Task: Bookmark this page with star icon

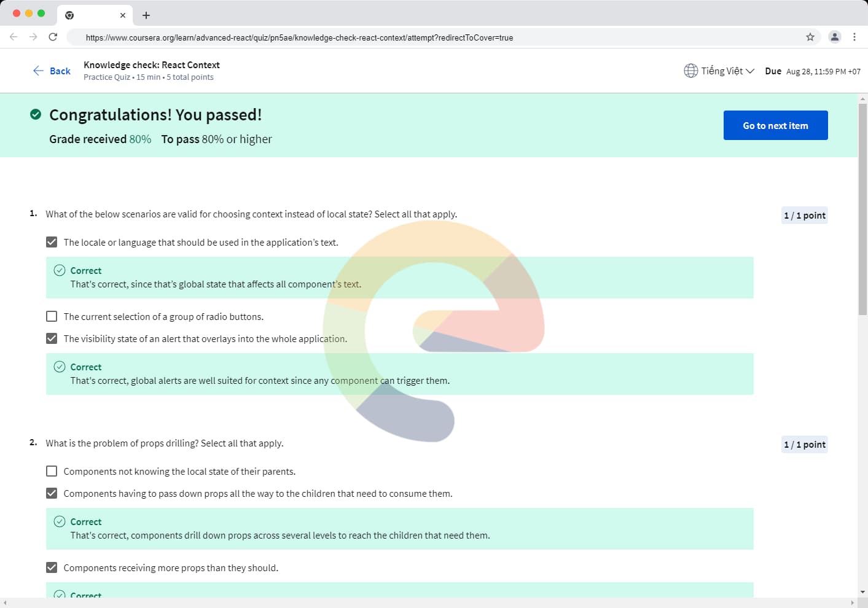Action: coord(810,37)
